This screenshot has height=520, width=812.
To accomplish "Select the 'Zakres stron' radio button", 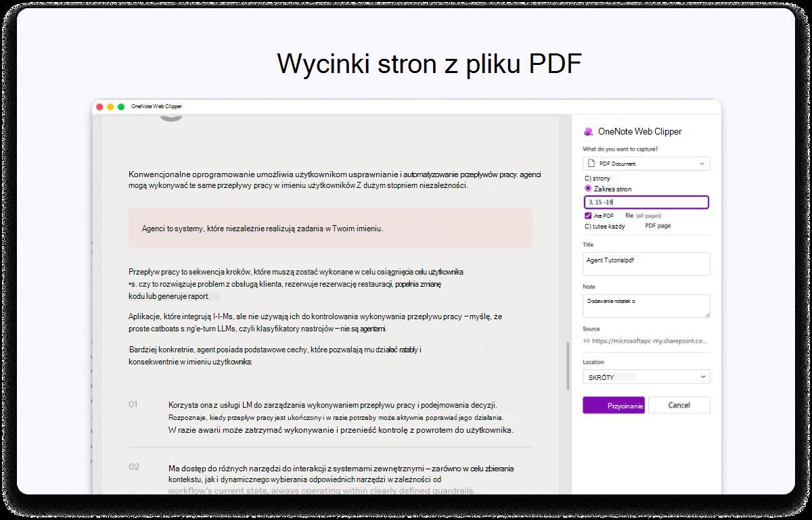I will tap(587, 189).
